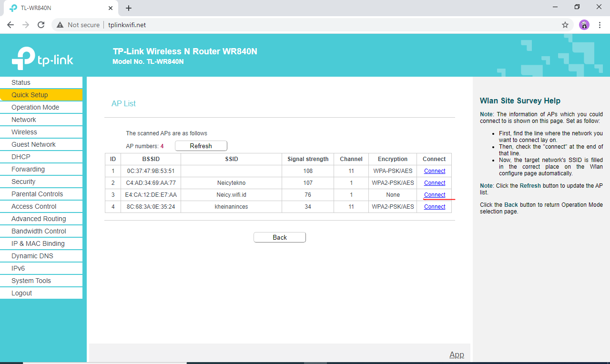Click the signal strength value 108

(x=308, y=171)
